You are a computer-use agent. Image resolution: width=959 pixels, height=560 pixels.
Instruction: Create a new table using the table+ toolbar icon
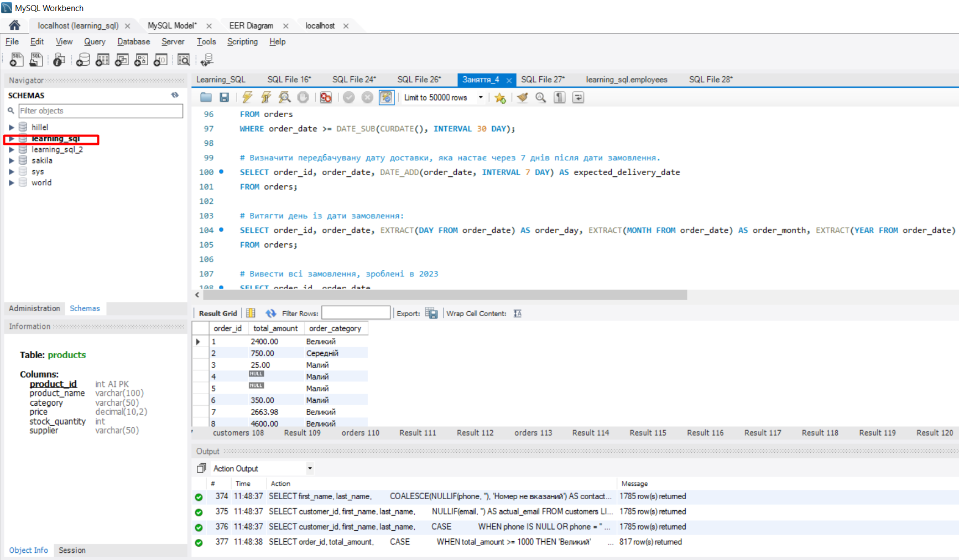tap(102, 60)
